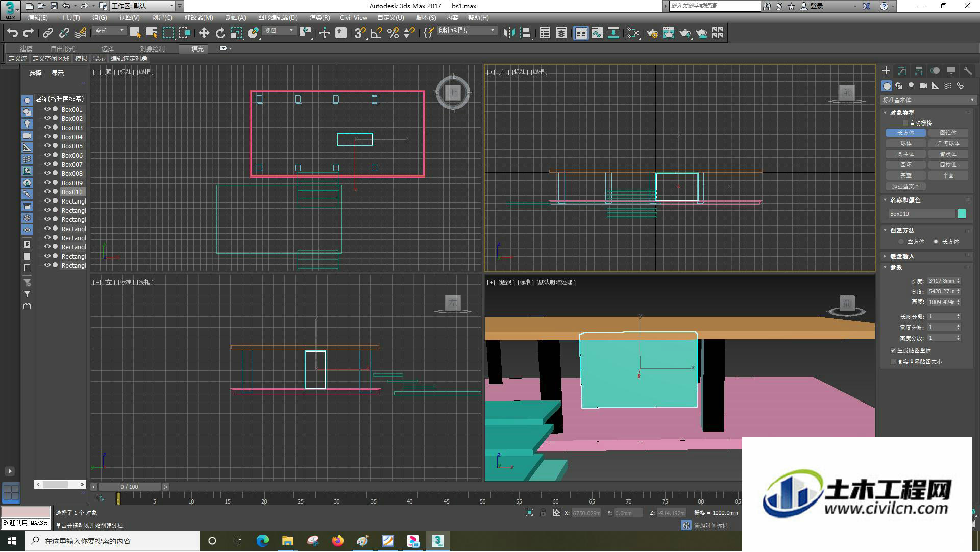Choose the Rectangular Selection Region tool
The image size is (980, 552).
(x=168, y=33)
